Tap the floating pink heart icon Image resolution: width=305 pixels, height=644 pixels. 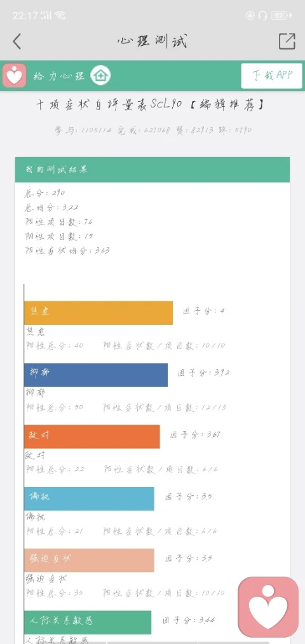[269, 608]
